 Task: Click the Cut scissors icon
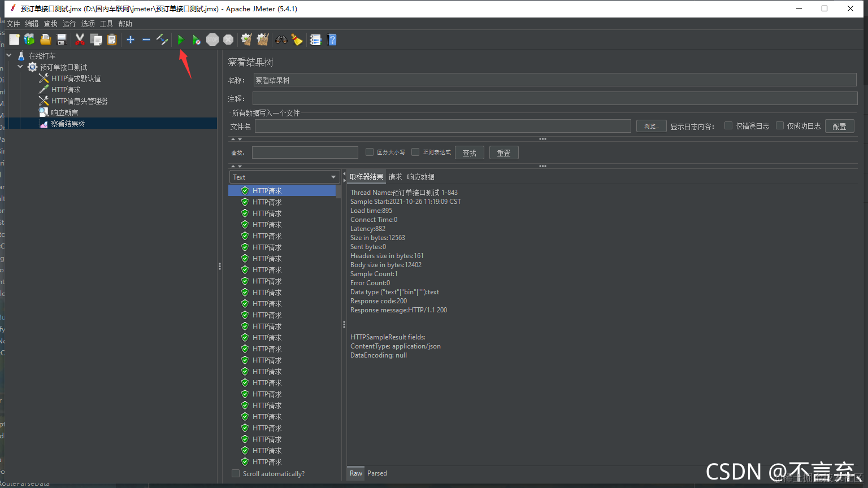(80, 40)
